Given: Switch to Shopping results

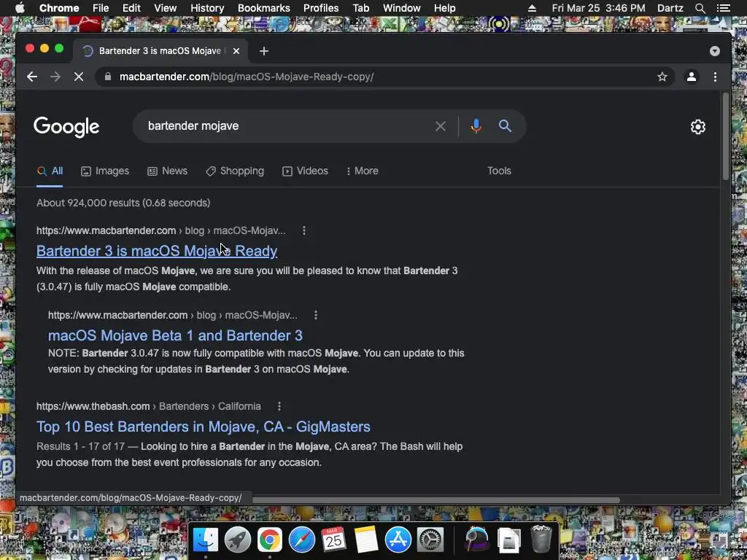Looking at the screenshot, I should pyautogui.click(x=235, y=171).
